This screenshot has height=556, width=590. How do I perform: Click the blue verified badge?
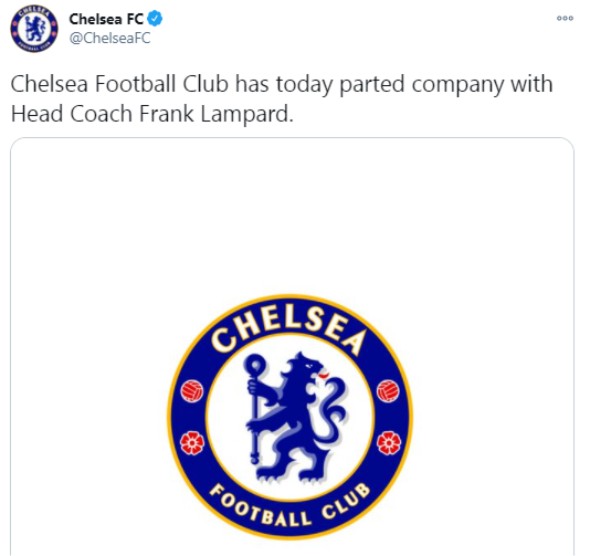pos(155,18)
